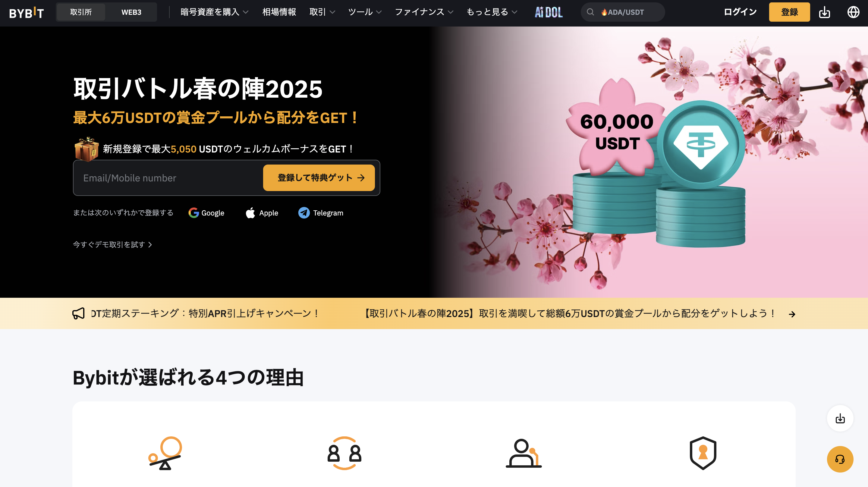The width and height of the screenshot is (868, 487).
Task: Expand the もっと見る dropdown
Action: [x=492, y=12]
